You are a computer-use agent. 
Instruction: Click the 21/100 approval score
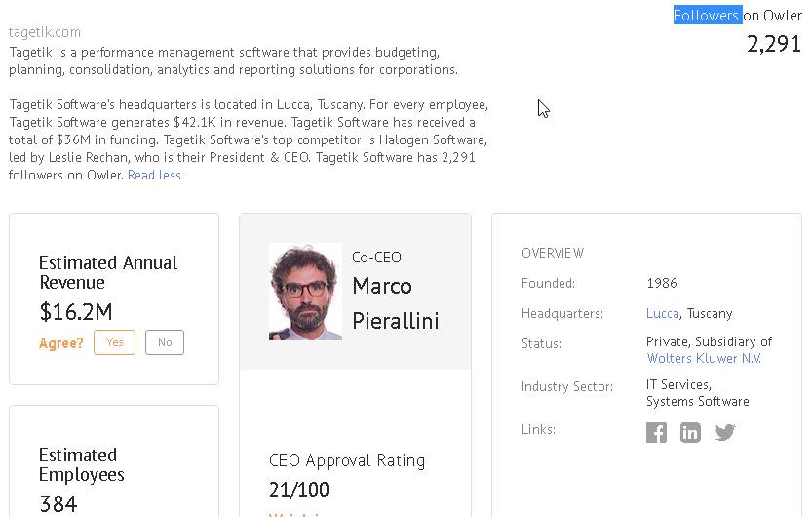(299, 489)
